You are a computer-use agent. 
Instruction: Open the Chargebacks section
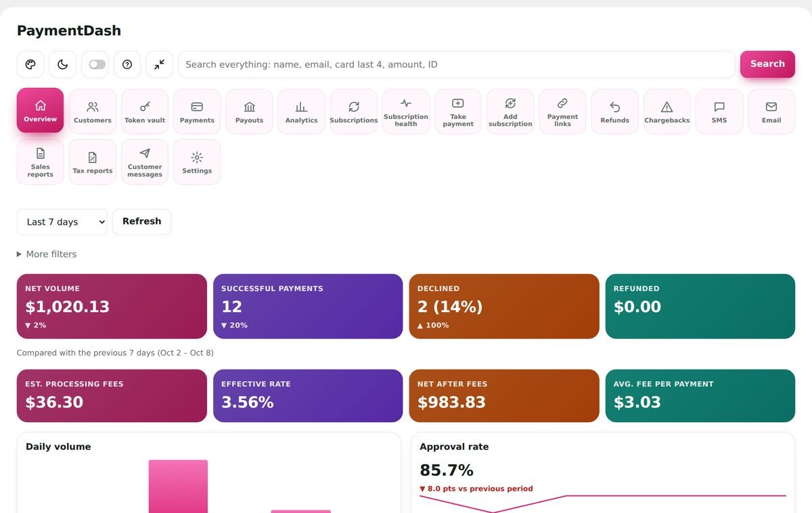tap(667, 111)
